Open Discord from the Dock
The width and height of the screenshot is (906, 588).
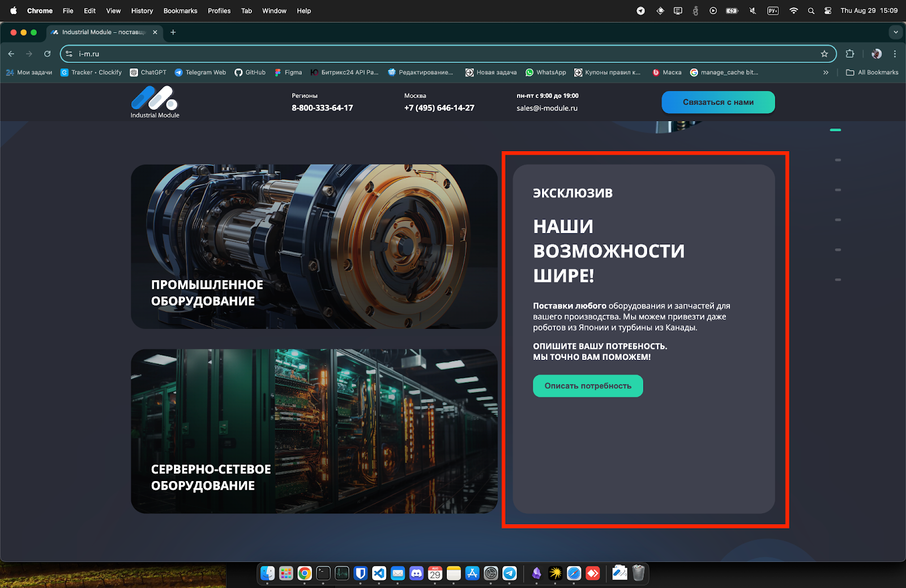tap(416, 573)
